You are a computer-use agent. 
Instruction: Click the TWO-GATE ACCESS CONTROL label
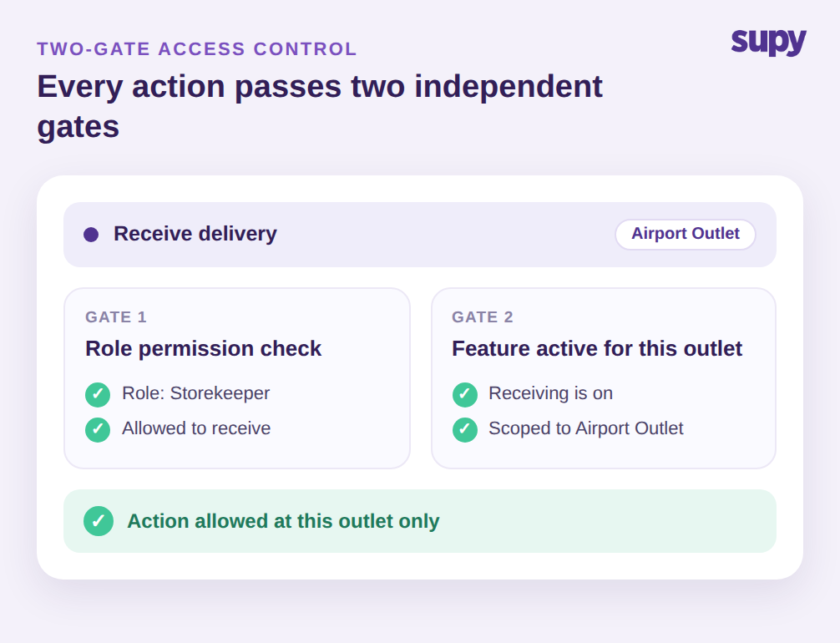point(196,48)
